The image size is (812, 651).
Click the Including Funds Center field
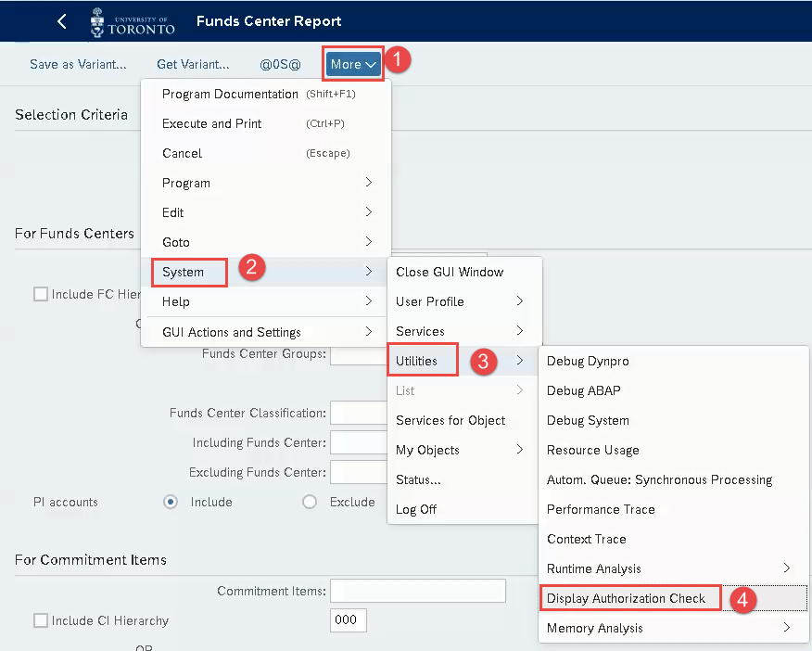[x=359, y=442]
